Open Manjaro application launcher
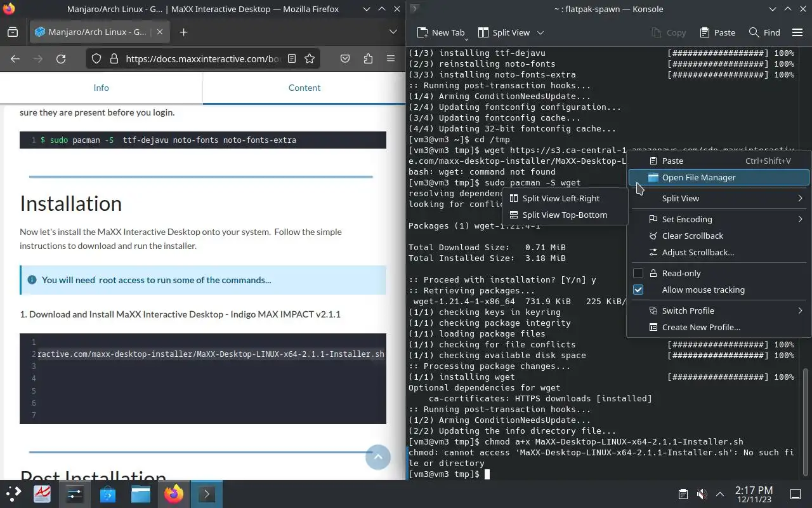 coord(14,494)
